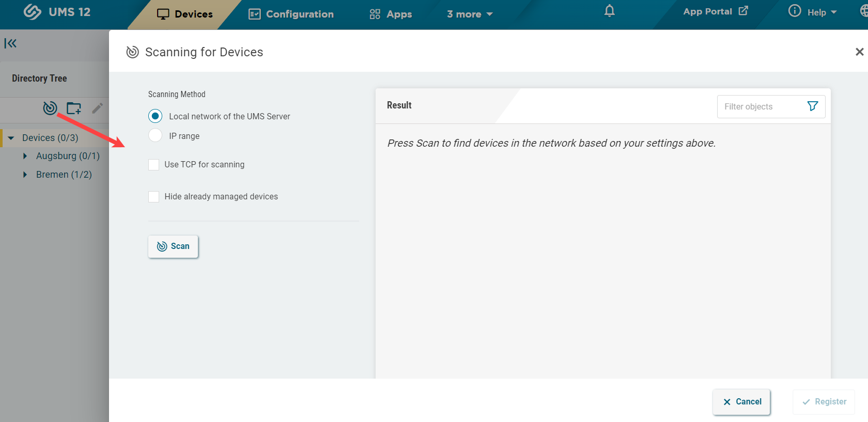
Task: Click the create new directory folder icon
Action: [74, 108]
